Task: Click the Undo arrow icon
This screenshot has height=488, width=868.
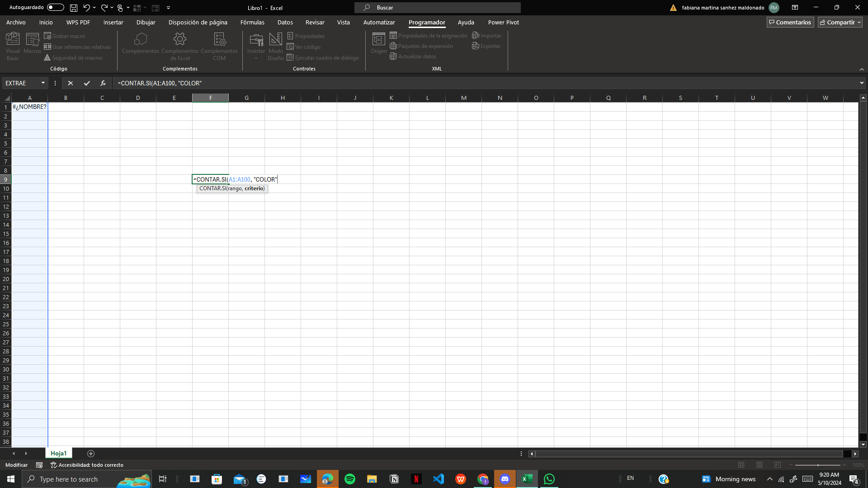Action: click(x=86, y=8)
